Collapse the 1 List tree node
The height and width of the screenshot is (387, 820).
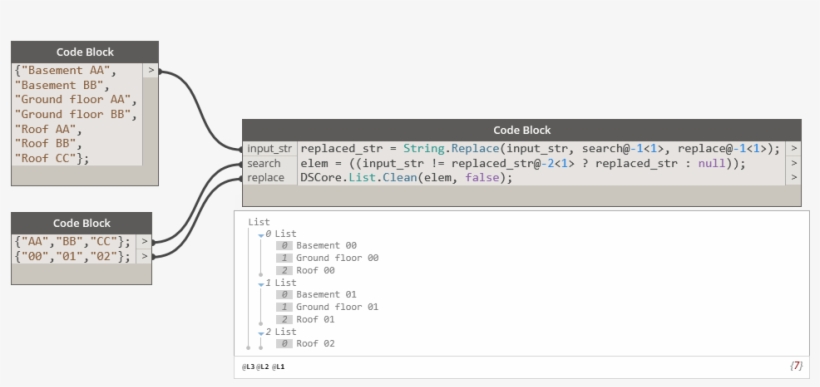coord(261,284)
